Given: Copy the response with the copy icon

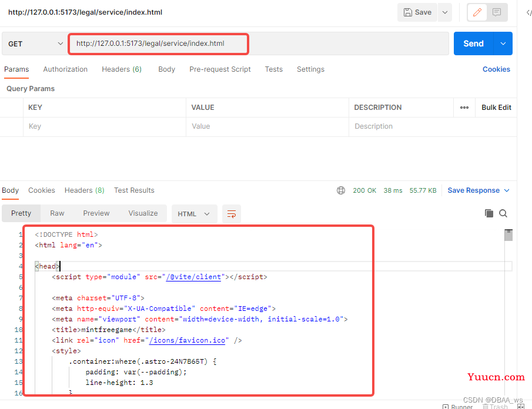Looking at the screenshot, I should (489, 213).
